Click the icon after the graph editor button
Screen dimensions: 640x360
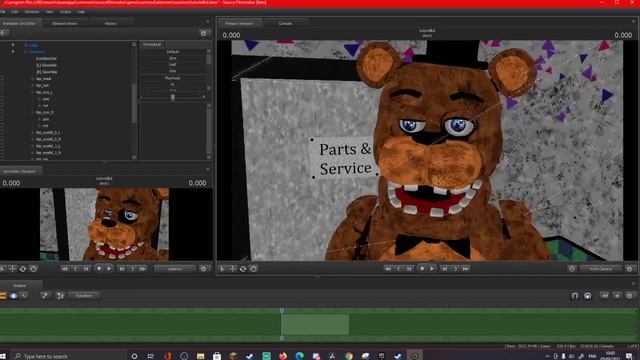45,296
